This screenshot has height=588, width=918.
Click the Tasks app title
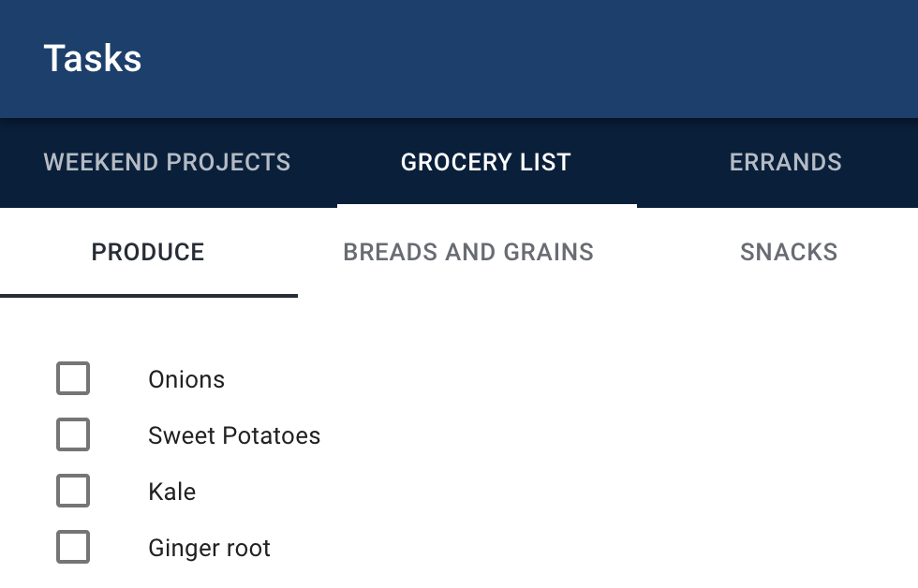pyautogui.click(x=93, y=58)
